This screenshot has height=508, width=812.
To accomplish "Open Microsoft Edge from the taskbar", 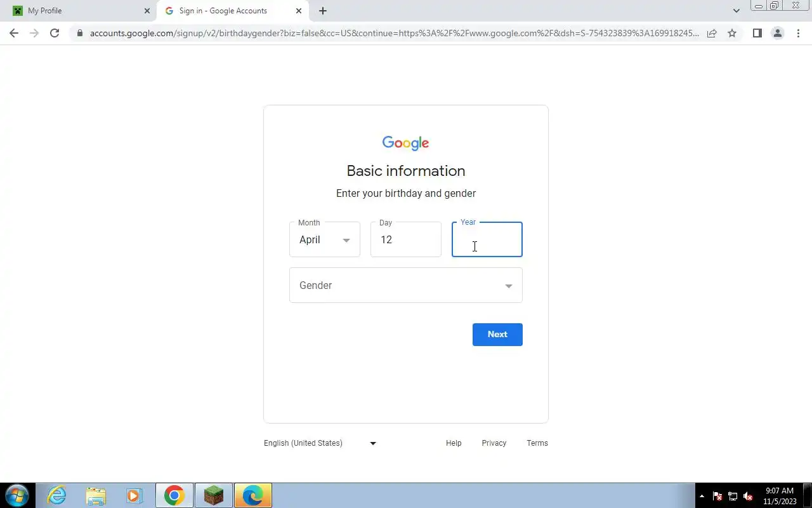I will coord(253,495).
